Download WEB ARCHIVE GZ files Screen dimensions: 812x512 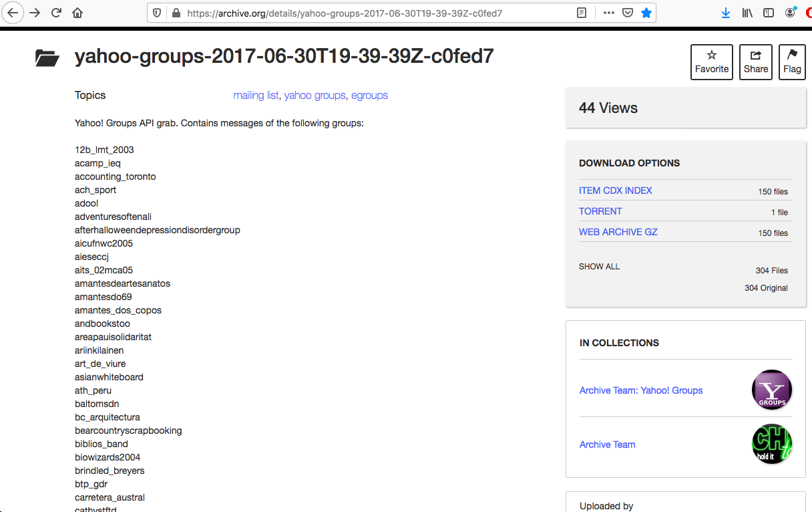tap(618, 232)
